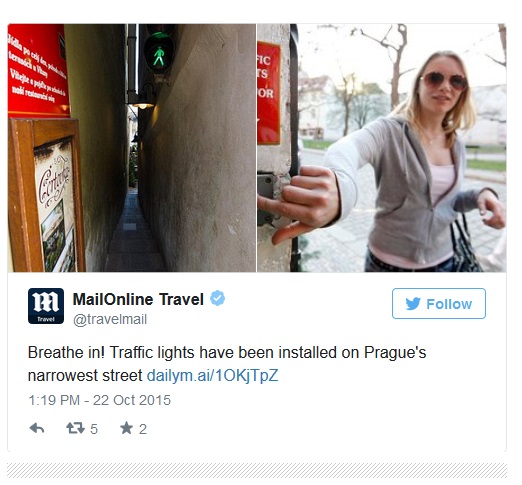Click the Twitter bird in Follow button
The height and width of the screenshot is (485, 522).
[x=413, y=304]
